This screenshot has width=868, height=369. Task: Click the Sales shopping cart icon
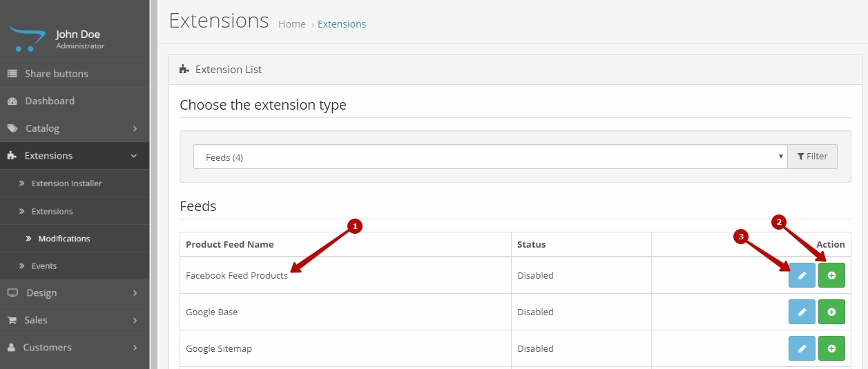12,320
